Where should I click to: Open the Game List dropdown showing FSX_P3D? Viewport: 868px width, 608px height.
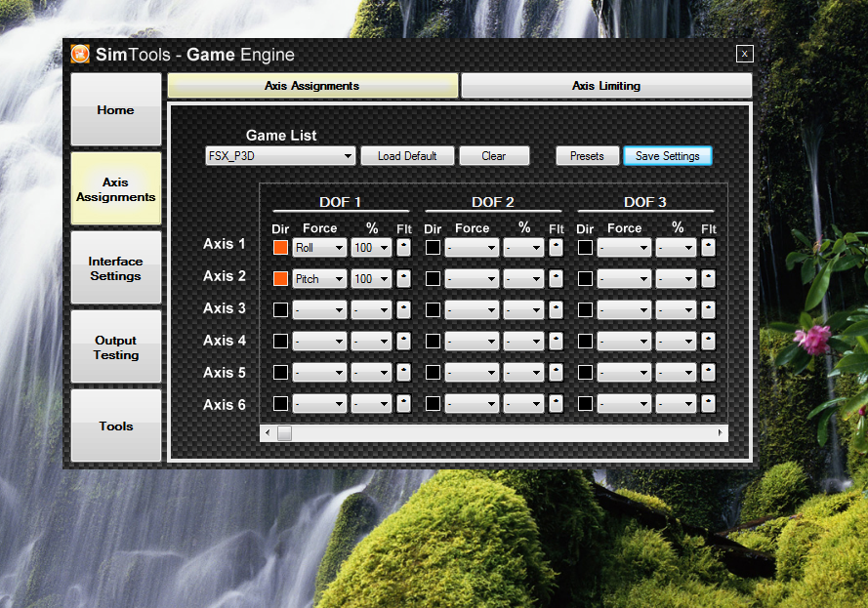[280, 156]
